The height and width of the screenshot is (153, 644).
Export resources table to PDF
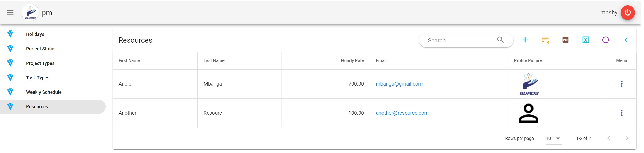(x=565, y=40)
